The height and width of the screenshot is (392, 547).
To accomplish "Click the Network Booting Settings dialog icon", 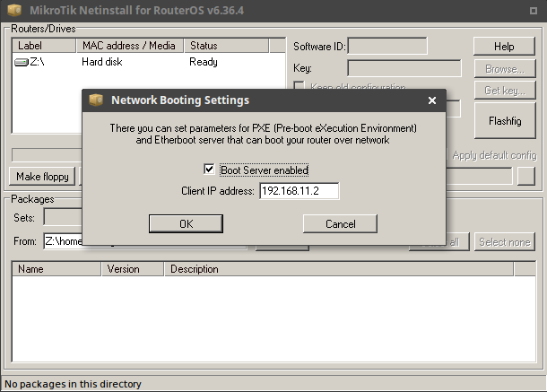I will coord(96,100).
